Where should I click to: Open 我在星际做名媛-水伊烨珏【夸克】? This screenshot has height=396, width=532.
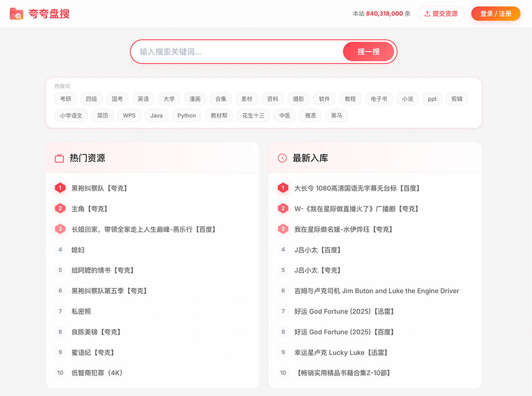pos(344,229)
